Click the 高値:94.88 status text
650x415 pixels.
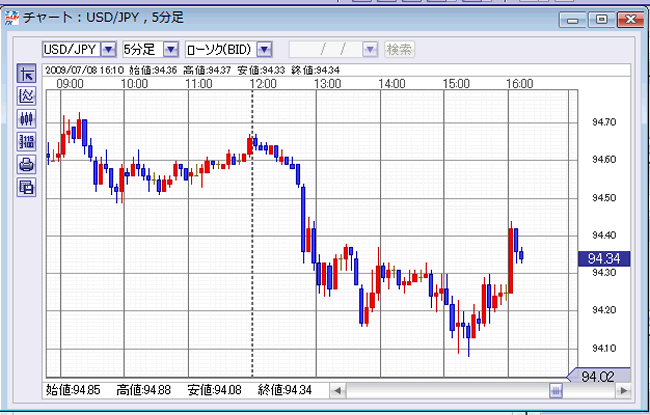tap(143, 390)
